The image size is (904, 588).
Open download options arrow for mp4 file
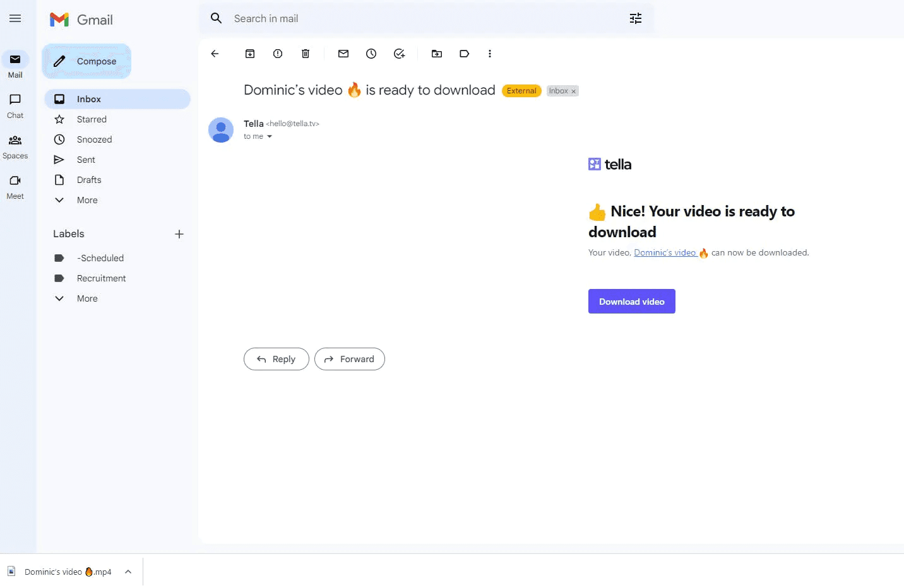click(128, 572)
